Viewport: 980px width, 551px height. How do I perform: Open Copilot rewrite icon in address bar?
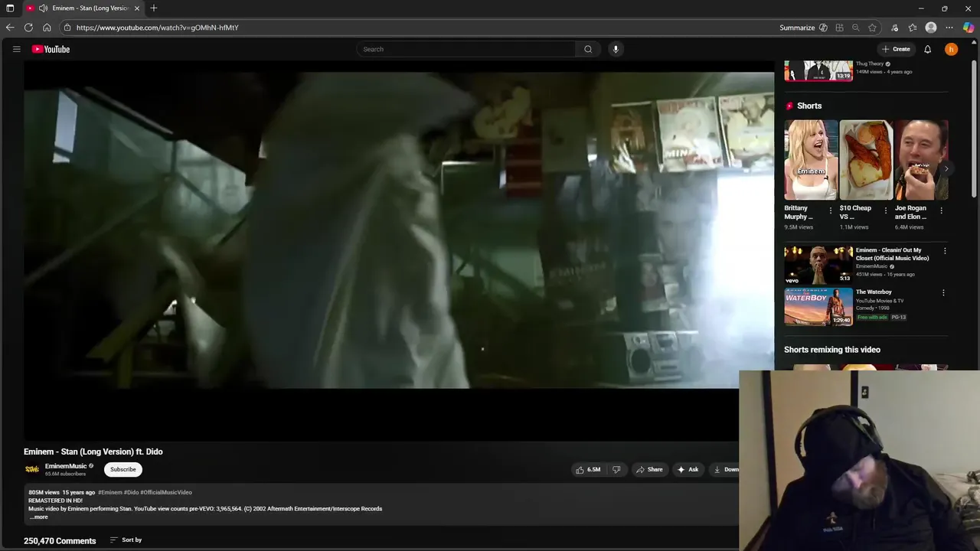pos(823,28)
